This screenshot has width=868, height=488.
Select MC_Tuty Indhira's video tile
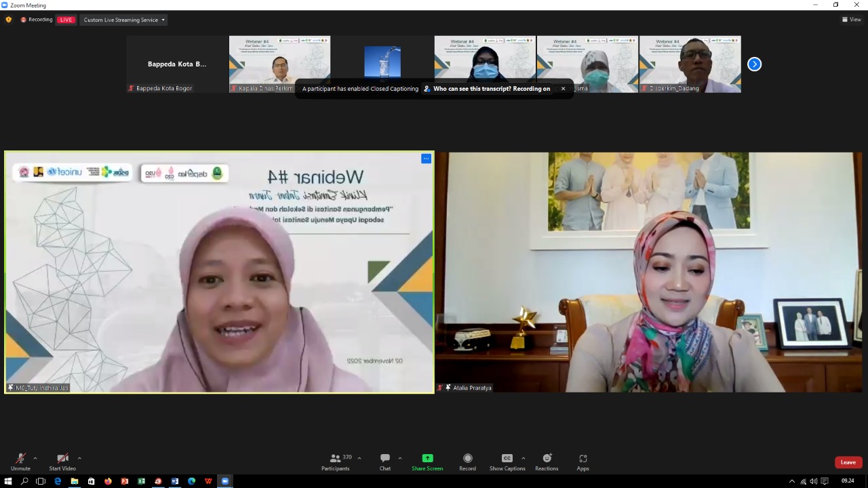tap(219, 272)
